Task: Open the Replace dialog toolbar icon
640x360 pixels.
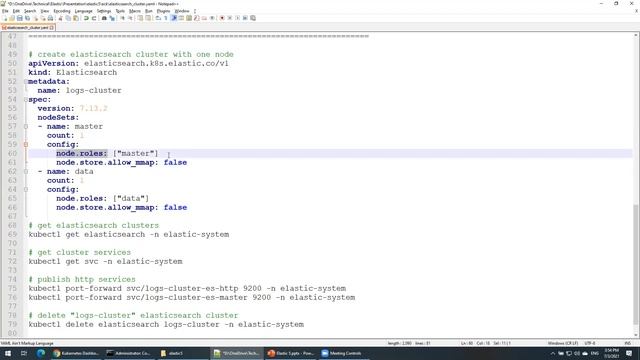Action: point(112,18)
